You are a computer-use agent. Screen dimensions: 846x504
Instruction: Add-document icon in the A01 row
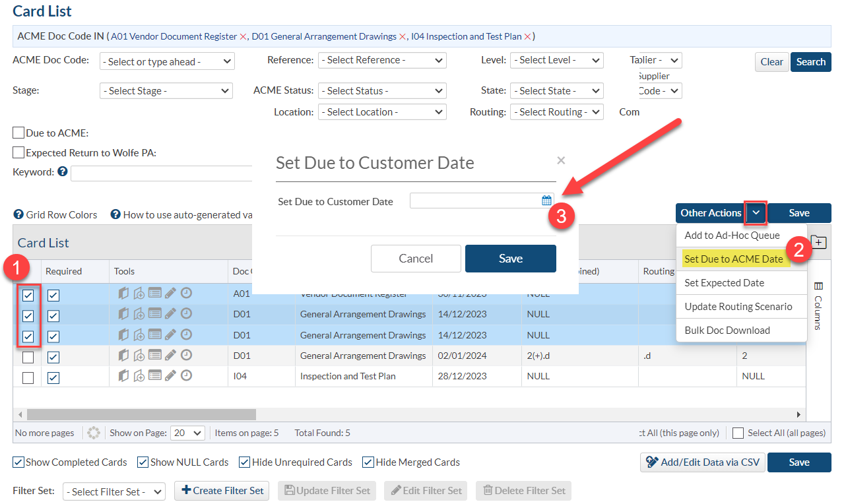tap(139, 293)
